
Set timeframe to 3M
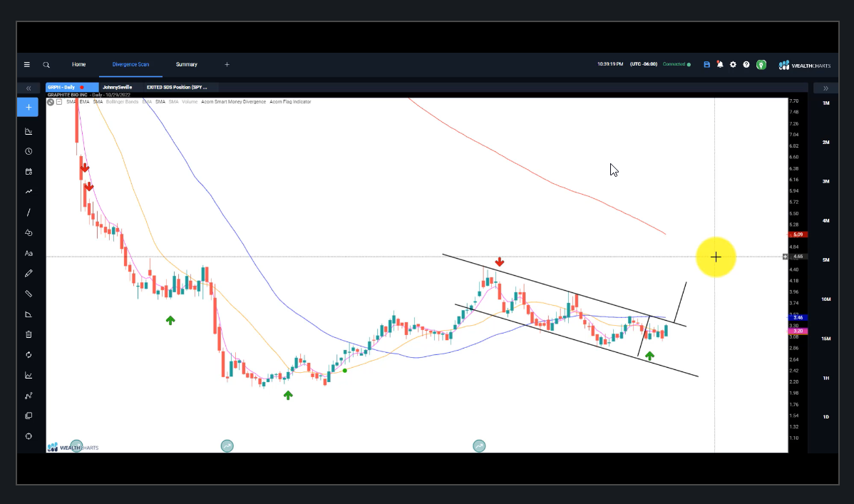click(x=825, y=182)
